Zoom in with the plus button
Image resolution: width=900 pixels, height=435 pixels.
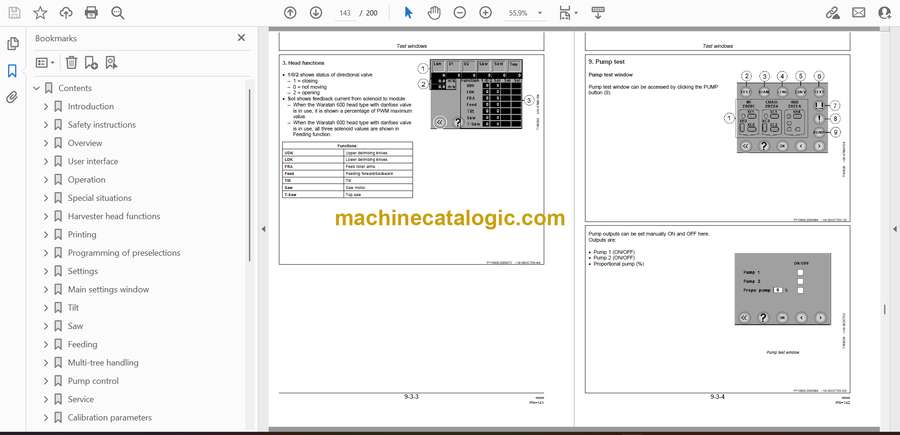486,13
